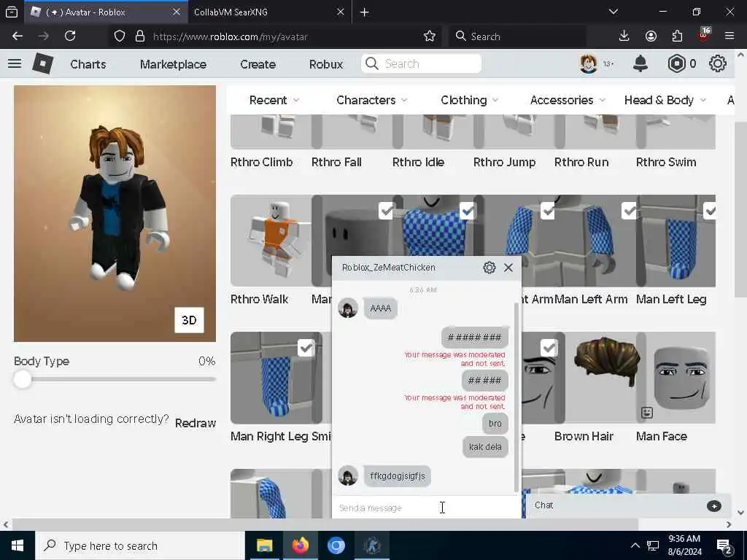Expand the Accessories dropdown

click(568, 100)
